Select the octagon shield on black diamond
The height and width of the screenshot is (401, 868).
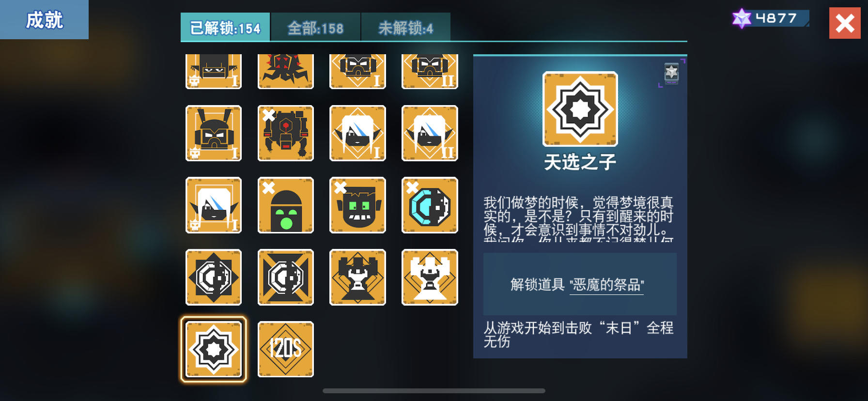pyautogui.click(x=214, y=277)
